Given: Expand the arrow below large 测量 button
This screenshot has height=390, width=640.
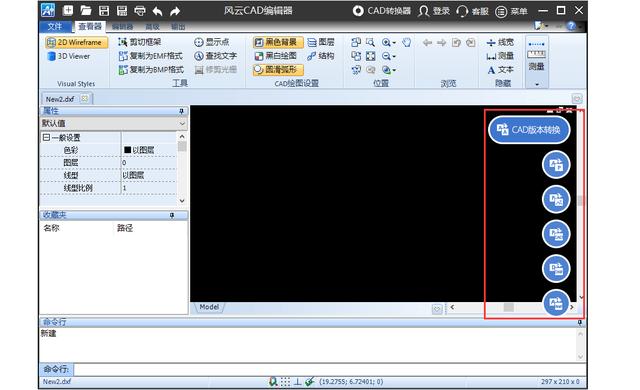Looking at the screenshot, I should tap(537, 84).
